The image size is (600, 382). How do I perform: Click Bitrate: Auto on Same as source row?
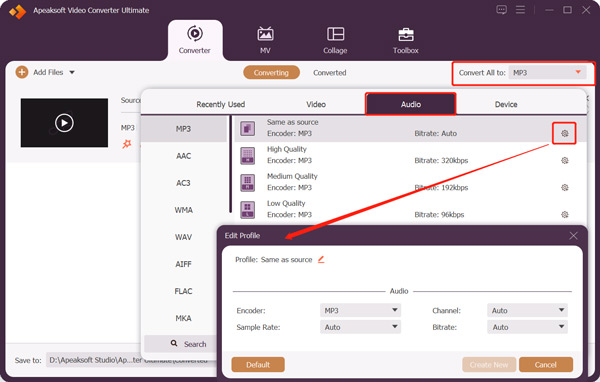click(435, 134)
